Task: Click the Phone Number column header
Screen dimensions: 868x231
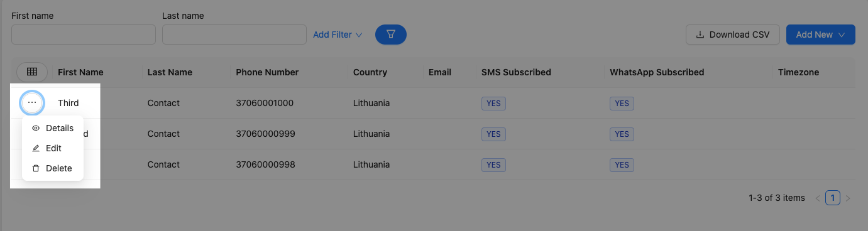Action: [x=267, y=72]
